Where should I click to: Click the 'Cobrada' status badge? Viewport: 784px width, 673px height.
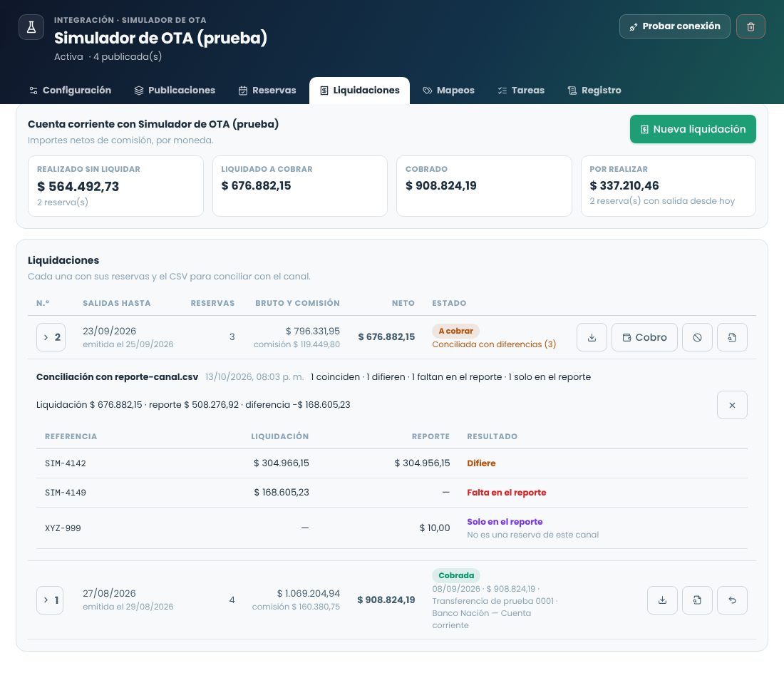(456, 575)
